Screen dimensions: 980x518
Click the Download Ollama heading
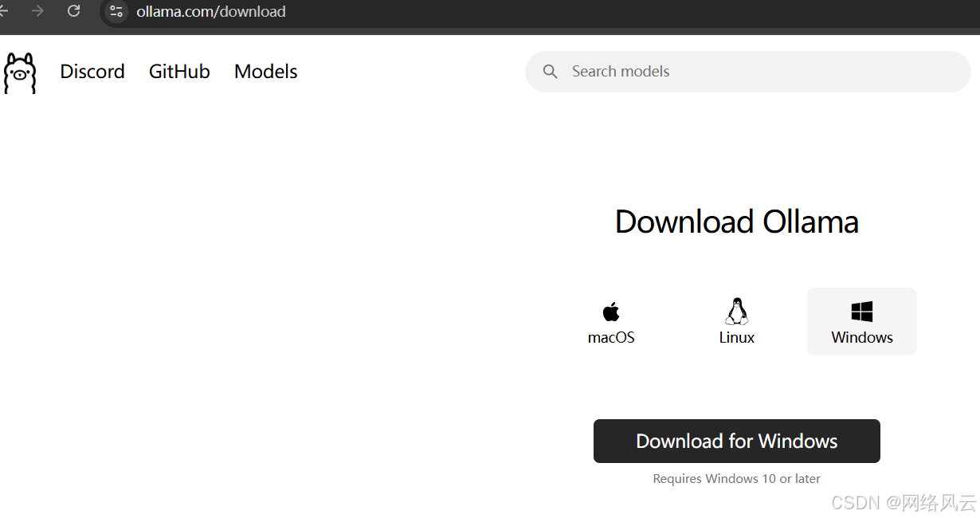[737, 222]
